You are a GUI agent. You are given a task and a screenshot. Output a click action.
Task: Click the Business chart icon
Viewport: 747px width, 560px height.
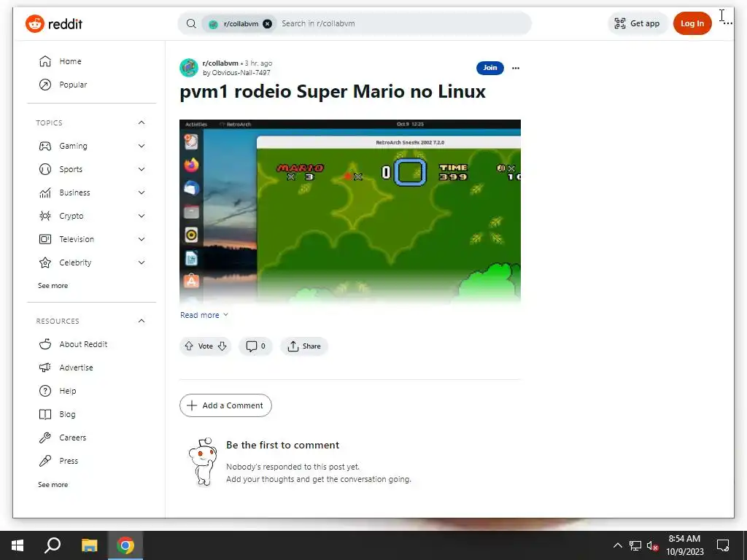pos(44,192)
